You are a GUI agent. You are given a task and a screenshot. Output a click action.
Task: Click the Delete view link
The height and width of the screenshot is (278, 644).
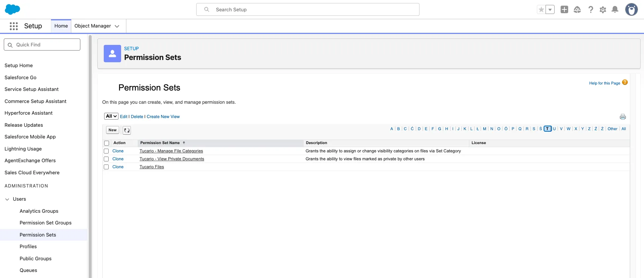(137, 117)
